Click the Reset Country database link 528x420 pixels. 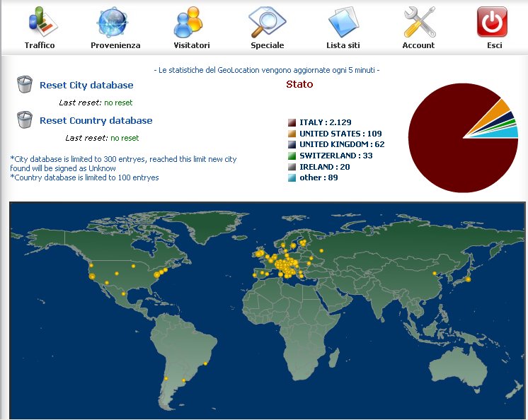tap(96, 121)
